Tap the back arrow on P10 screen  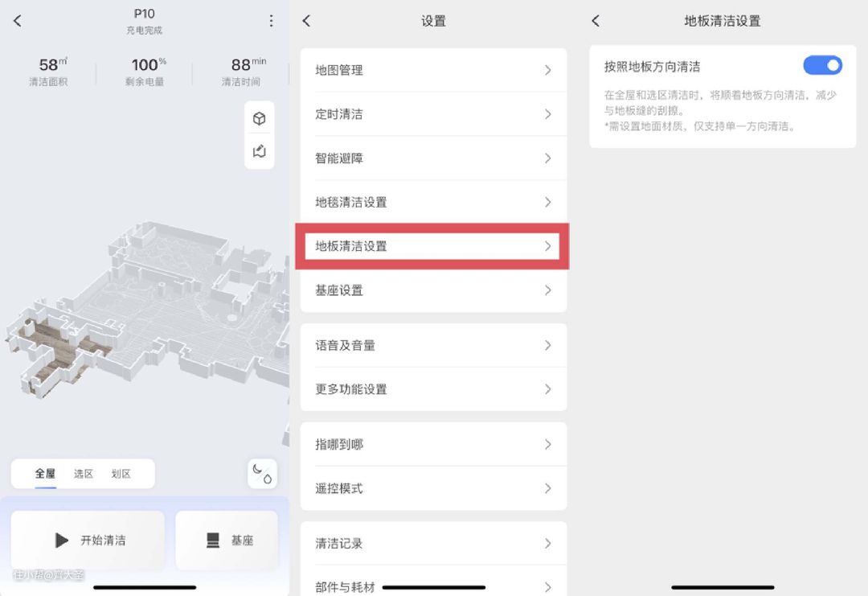coord(18,21)
